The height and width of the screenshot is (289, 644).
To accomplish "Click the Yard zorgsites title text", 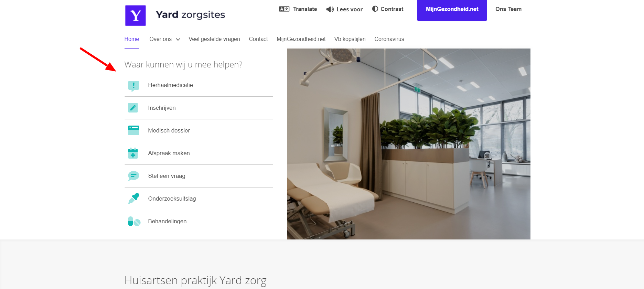I will point(190,15).
